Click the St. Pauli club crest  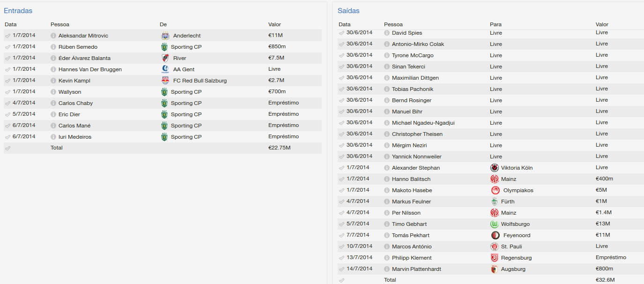click(x=495, y=247)
